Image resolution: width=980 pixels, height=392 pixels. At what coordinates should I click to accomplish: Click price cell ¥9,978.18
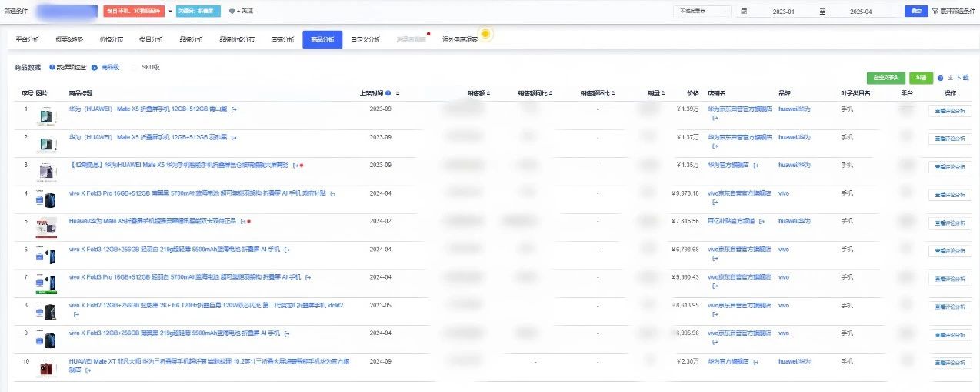tap(685, 193)
